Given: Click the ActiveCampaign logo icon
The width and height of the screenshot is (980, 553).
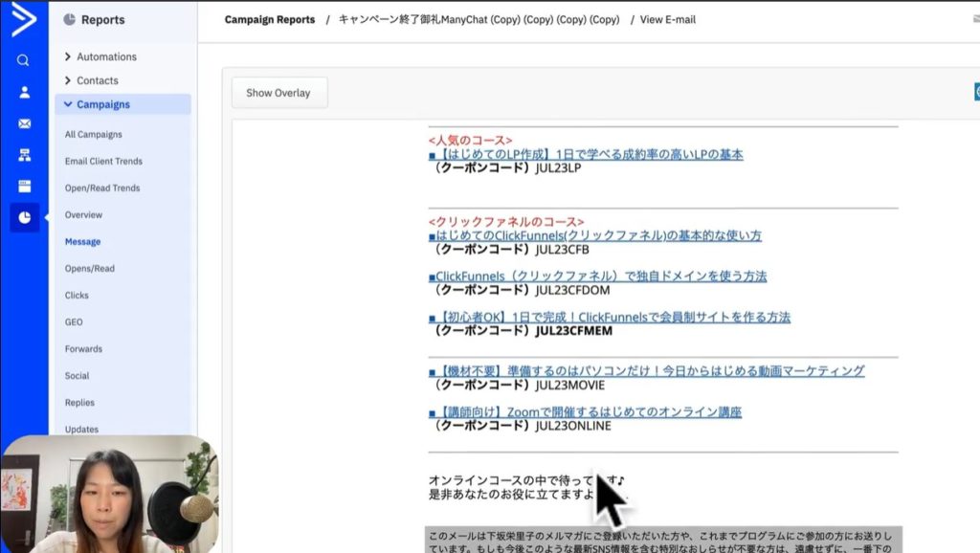Looking at the screenshot, I should pyautogui.click(x=24, y=19).
